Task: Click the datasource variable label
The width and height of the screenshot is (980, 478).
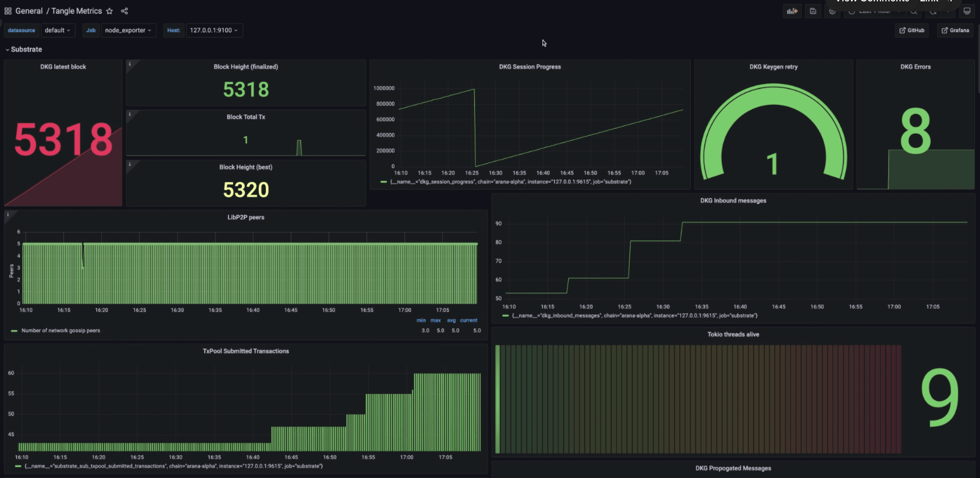Action: 21,30
